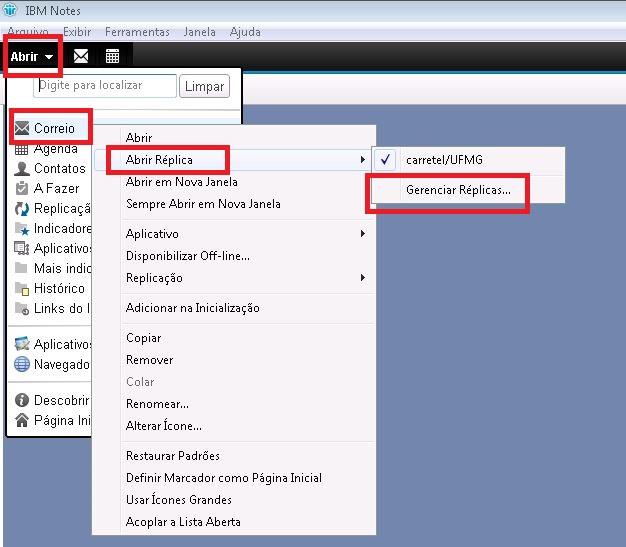
Task: Open the Arquivo menu
Action: click(28, 32)
